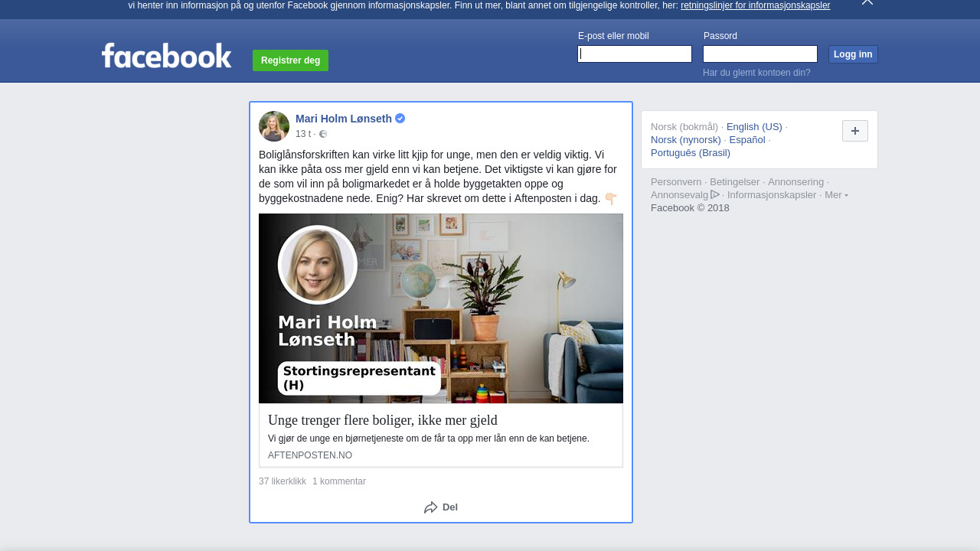Click the Logg inn button
Image resolution: width=980 pixels, height=551 pixels.
click(853, 54)
